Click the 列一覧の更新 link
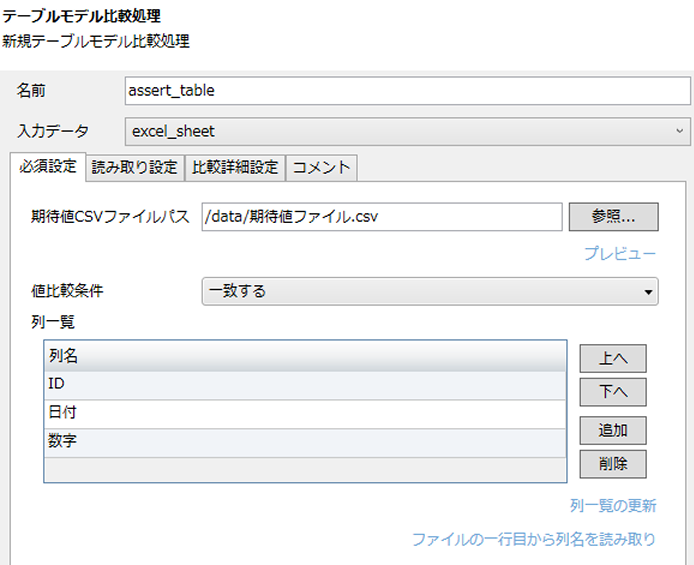 click(x=613, y=506)
